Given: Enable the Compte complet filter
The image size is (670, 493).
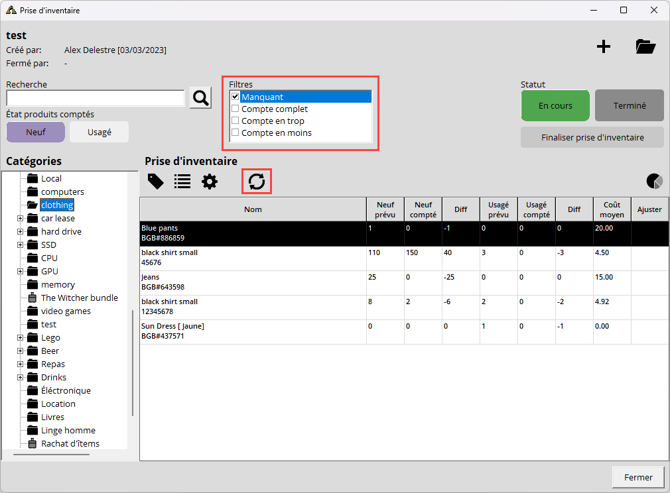Looking at the screenshot, I should point(236,109).
